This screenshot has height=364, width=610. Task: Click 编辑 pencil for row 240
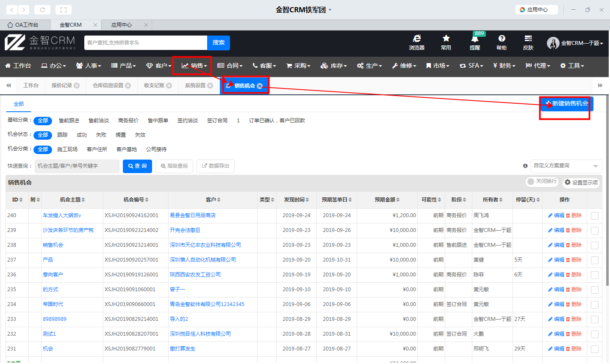[x=556, y=215]
